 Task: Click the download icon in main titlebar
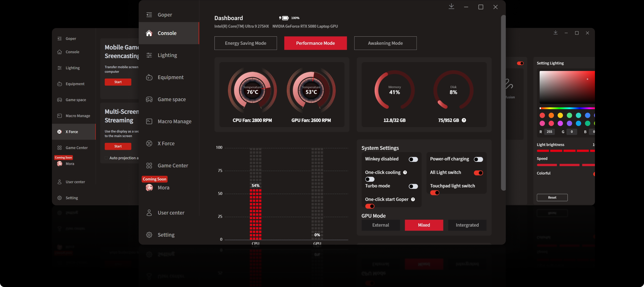451,7
